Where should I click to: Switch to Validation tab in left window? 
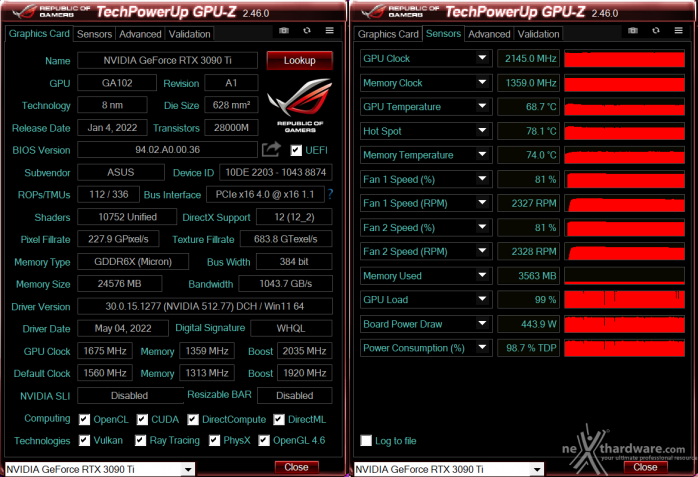point(189,34)
